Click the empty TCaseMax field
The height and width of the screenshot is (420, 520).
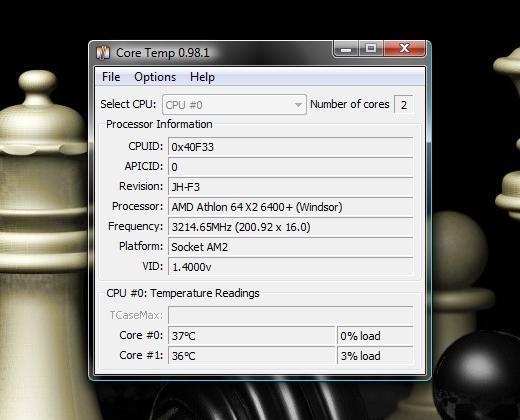[x=291, y=315]
